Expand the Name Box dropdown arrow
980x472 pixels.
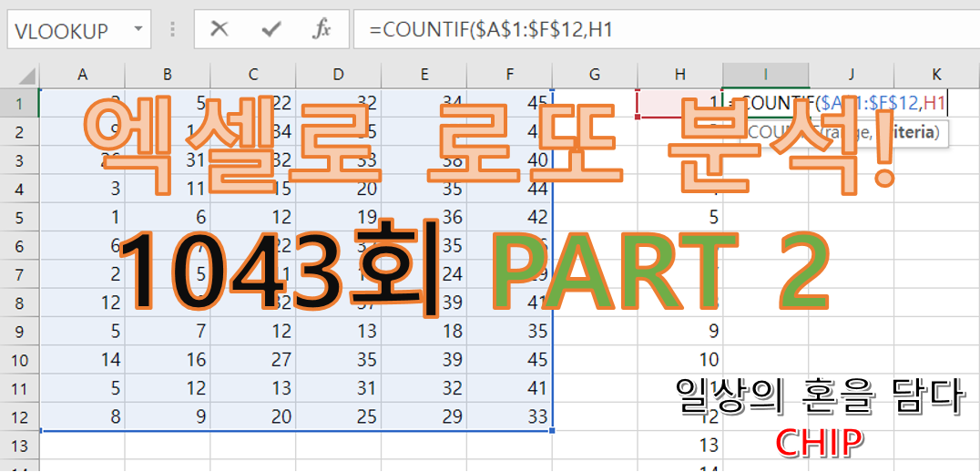pyautogui.click(x=138, y=29)
